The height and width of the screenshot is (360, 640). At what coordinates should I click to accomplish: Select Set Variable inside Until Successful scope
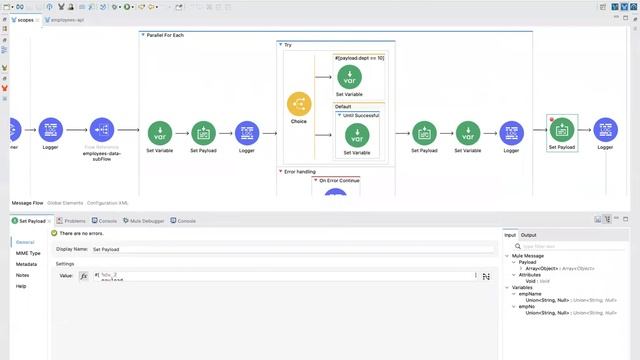tap(357, 135)
